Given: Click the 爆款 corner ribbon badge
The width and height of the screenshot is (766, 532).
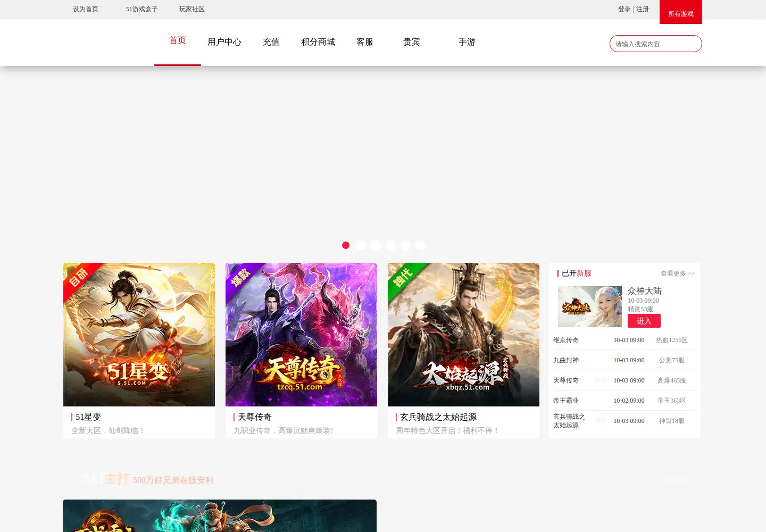Looking at the screenshot, I should 240,277.
